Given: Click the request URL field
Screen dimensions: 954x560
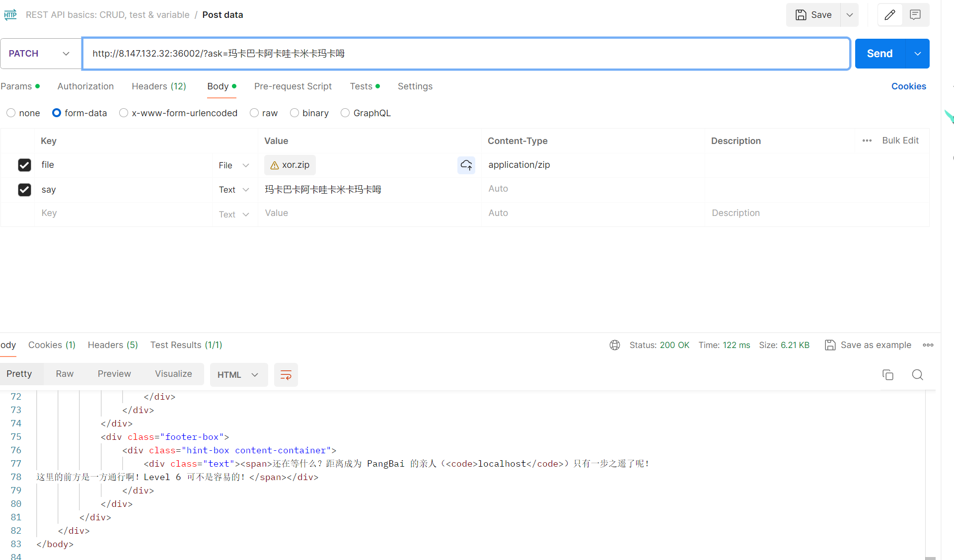Looking at the screenshot, I should [x=466, y=54].
